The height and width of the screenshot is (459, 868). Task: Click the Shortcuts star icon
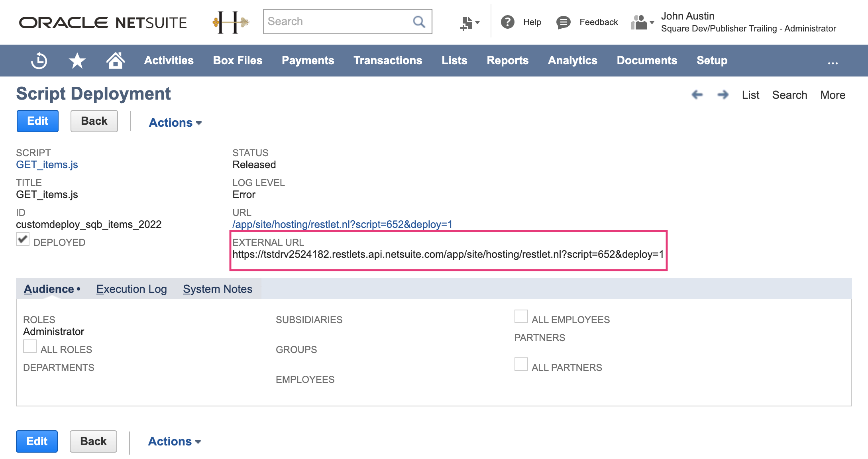[x=77, y=61]
